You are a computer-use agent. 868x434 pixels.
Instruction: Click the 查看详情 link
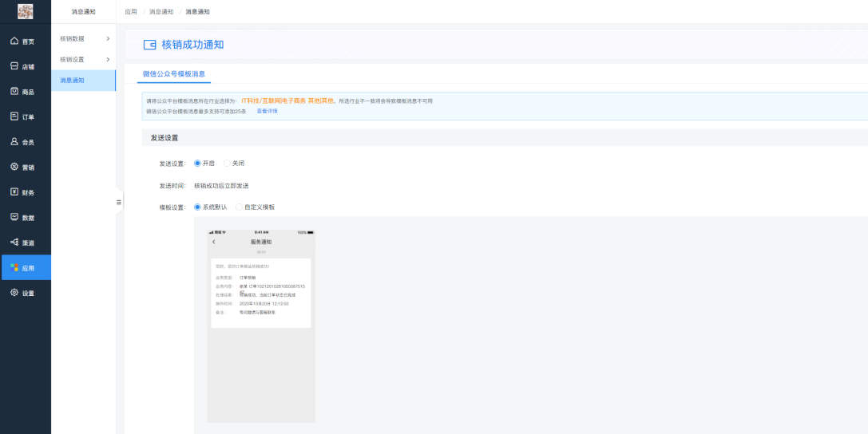pyautogui.click(x=267, y=111)
